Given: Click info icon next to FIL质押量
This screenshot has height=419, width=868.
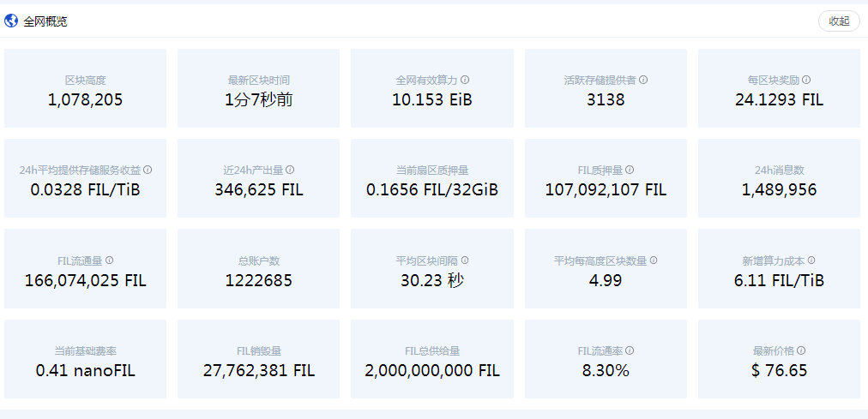Looking at the screenshot, I should (x=630, y=170).
